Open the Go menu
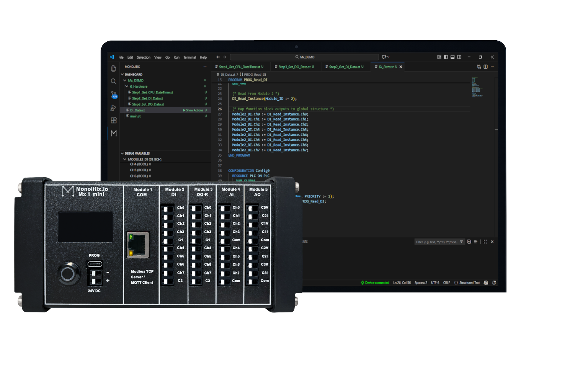 [167, 57]
